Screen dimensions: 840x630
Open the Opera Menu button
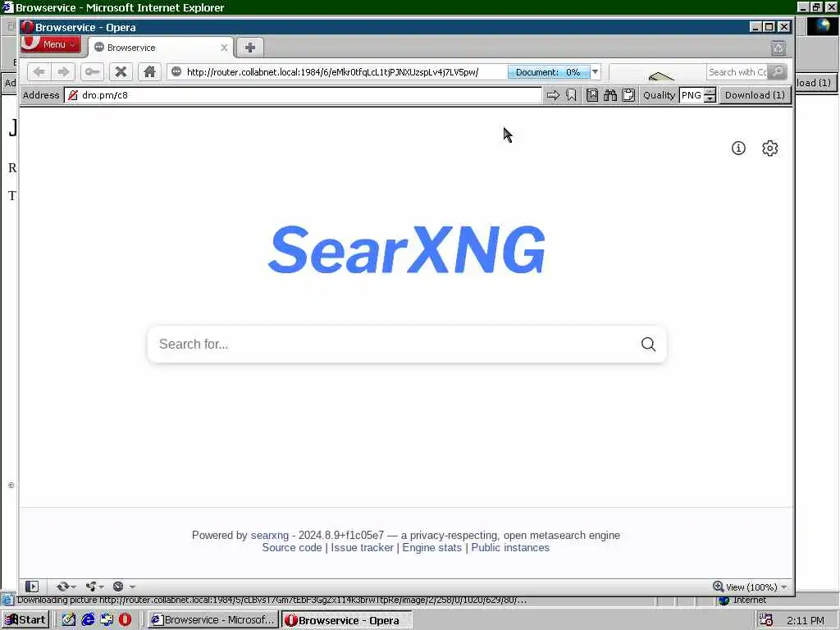(50, 44)
